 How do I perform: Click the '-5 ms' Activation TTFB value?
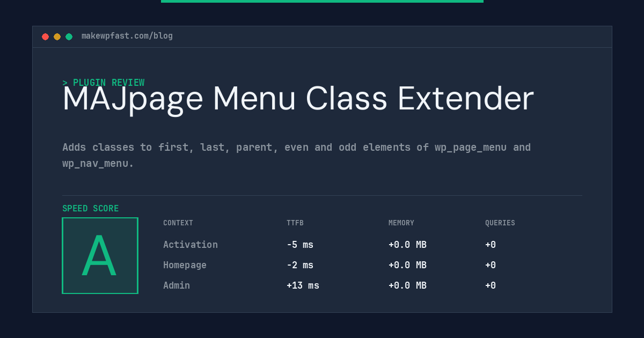coord(300,245)
